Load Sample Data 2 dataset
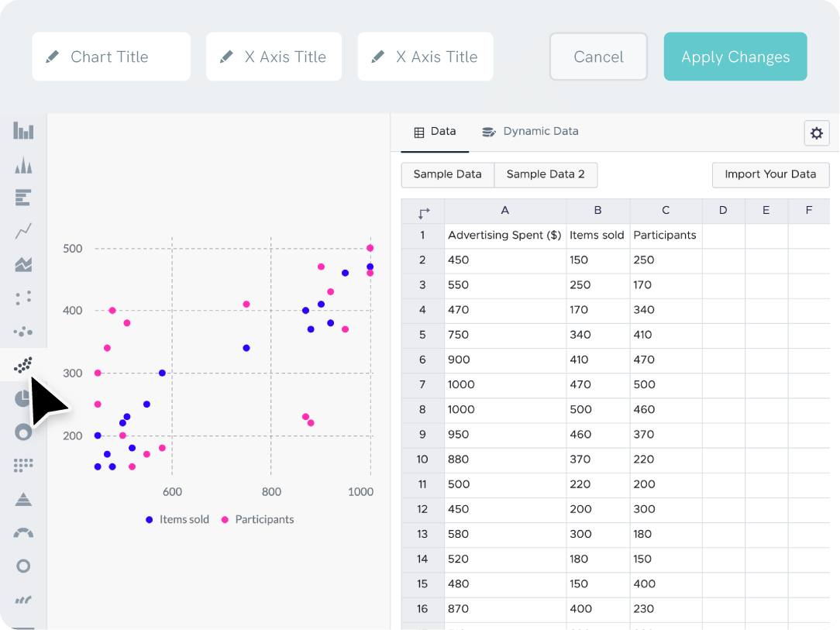 pyautogui.click(x=546, y=174)
